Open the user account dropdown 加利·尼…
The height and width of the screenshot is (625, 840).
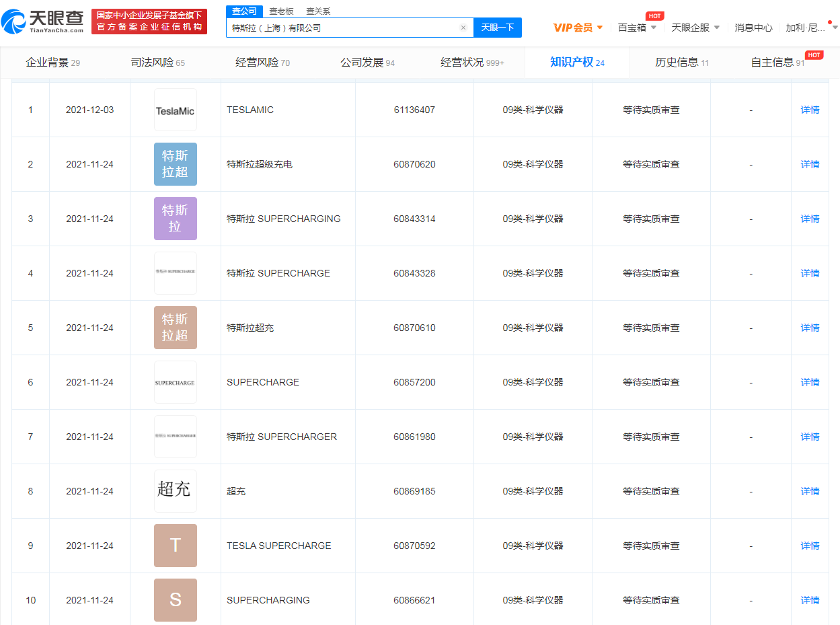coord(812,28)
